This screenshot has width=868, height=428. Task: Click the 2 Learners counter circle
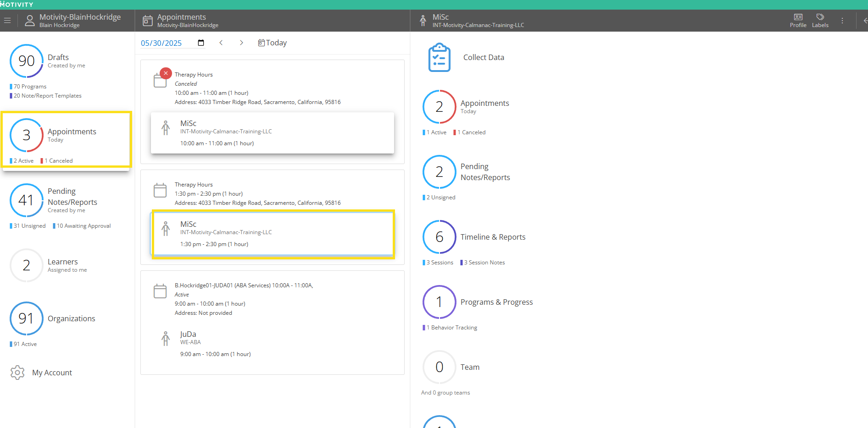point(27,265)
